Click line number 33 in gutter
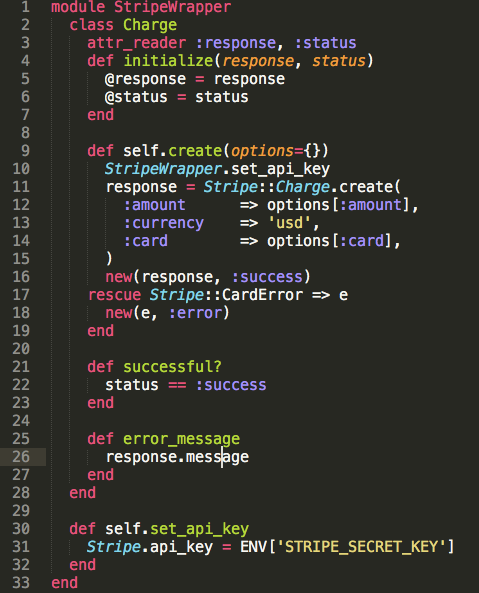This screenshot has height=593, width=479. click(21, 583)
